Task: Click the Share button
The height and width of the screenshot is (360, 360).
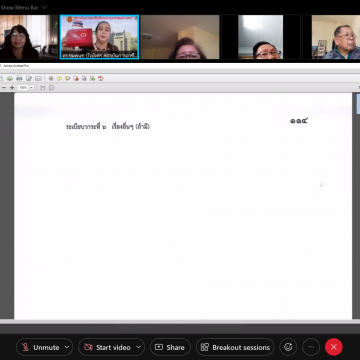Action: pos(170,347)
